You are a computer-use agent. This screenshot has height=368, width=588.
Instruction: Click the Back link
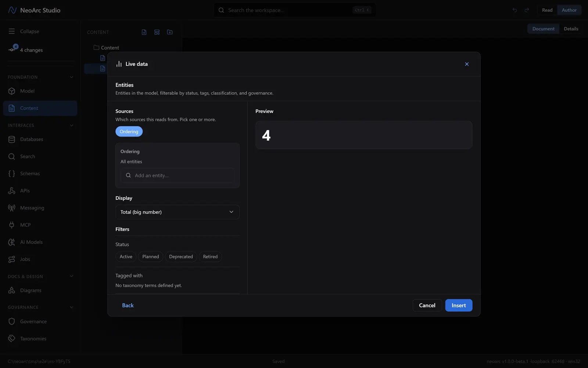(128, 305)
